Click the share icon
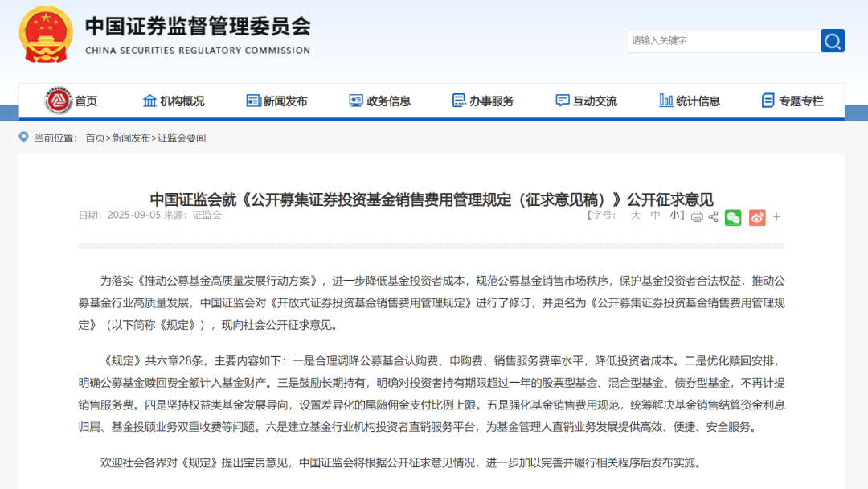 click(713, 216)
